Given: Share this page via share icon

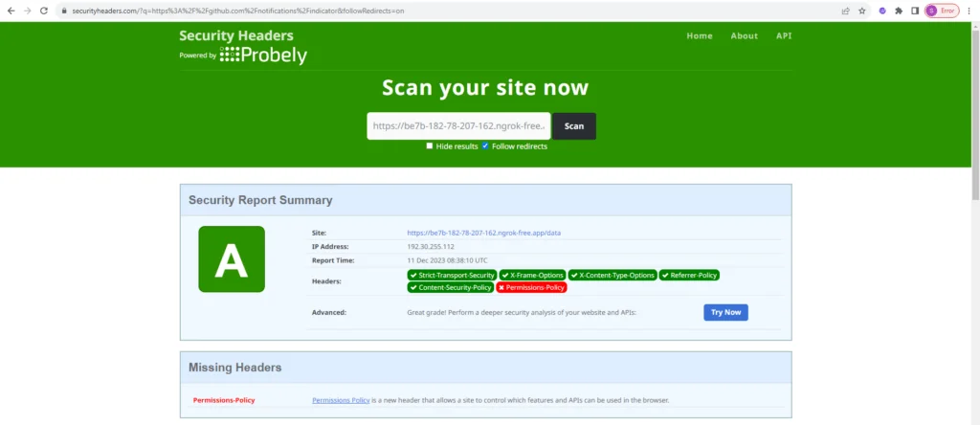Looking at the screenshot, I should point(846,11).
